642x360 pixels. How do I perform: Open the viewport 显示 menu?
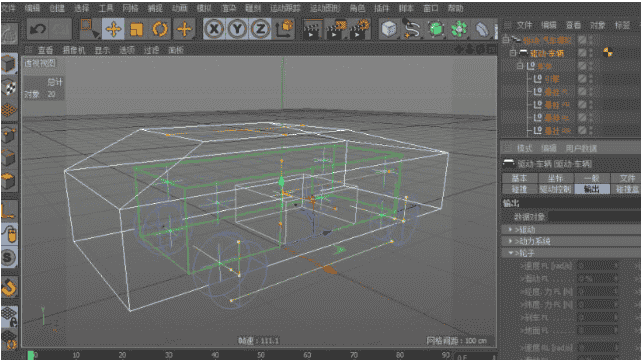pos(102,50)
